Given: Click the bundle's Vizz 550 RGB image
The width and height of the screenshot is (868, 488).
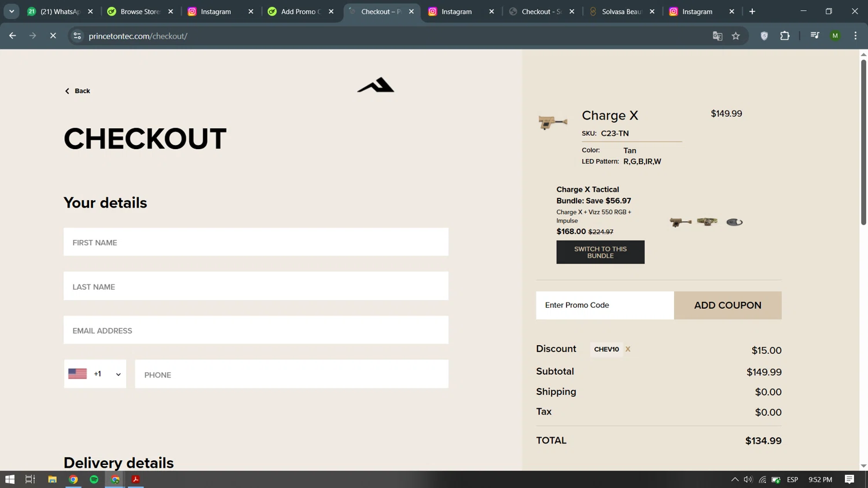Looking at the screenshot, I should coord(707,221).
